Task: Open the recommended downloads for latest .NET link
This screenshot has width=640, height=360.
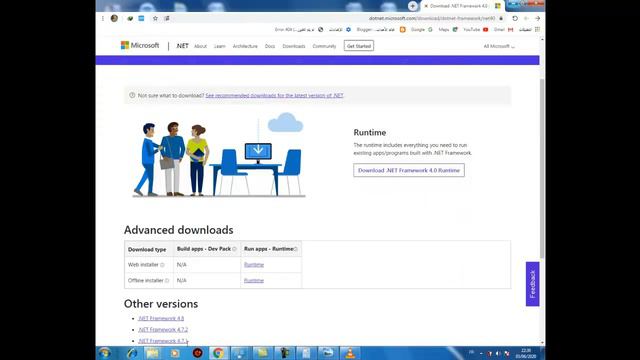Action: point(274,96)
